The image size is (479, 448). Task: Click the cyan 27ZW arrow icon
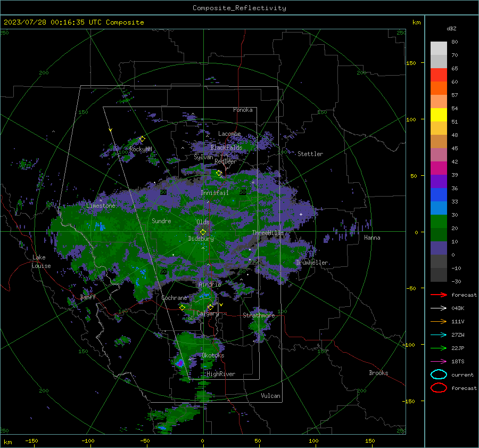[439, 335]
